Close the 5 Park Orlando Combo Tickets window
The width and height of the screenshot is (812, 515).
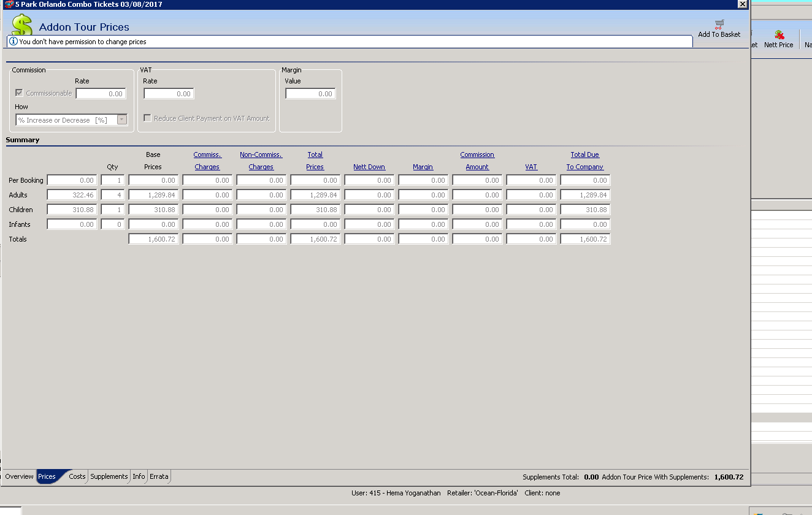pos(743,4)
